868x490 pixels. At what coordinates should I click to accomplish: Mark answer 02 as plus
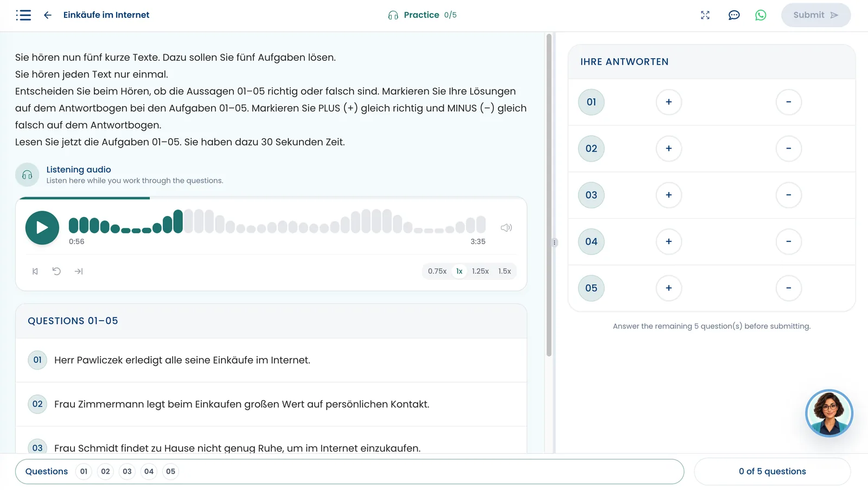tap(669, 149)
